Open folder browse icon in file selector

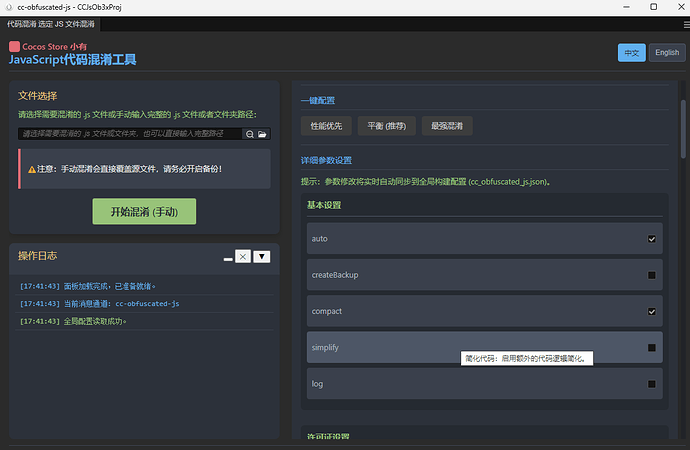coord(262,134)
